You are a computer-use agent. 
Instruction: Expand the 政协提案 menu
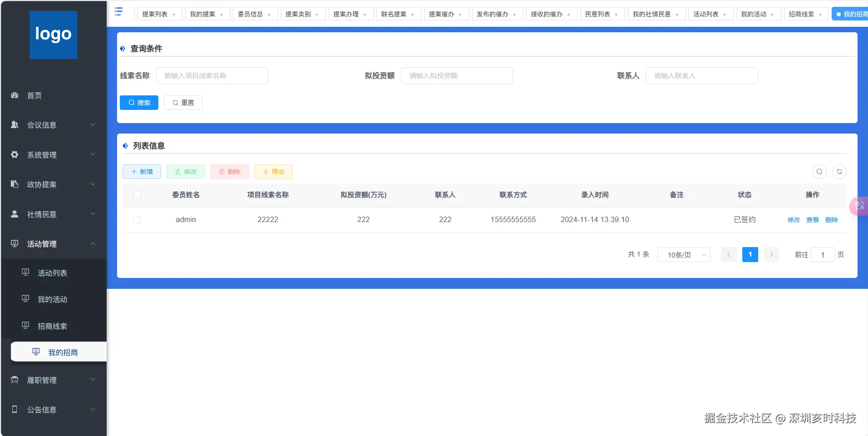point(54,184)
